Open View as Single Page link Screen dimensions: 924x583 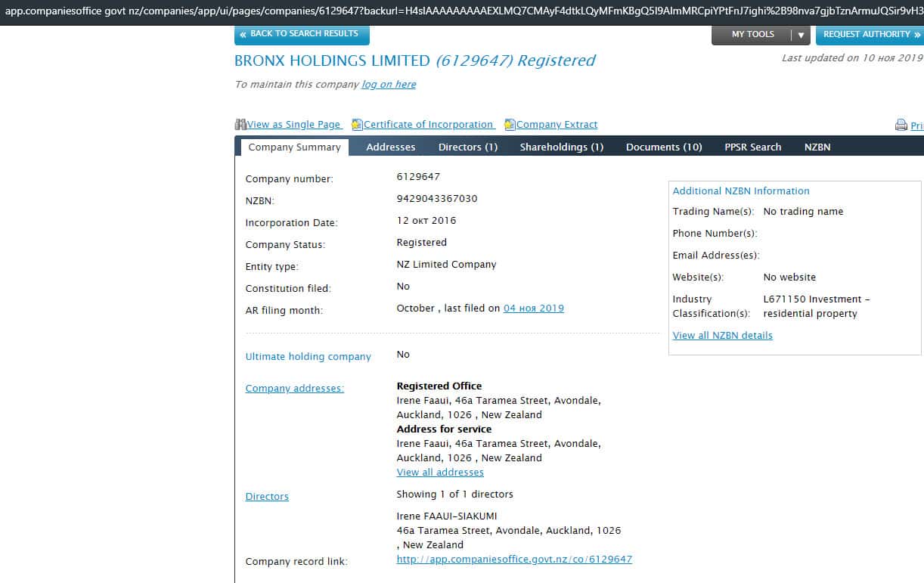(294, 125)
